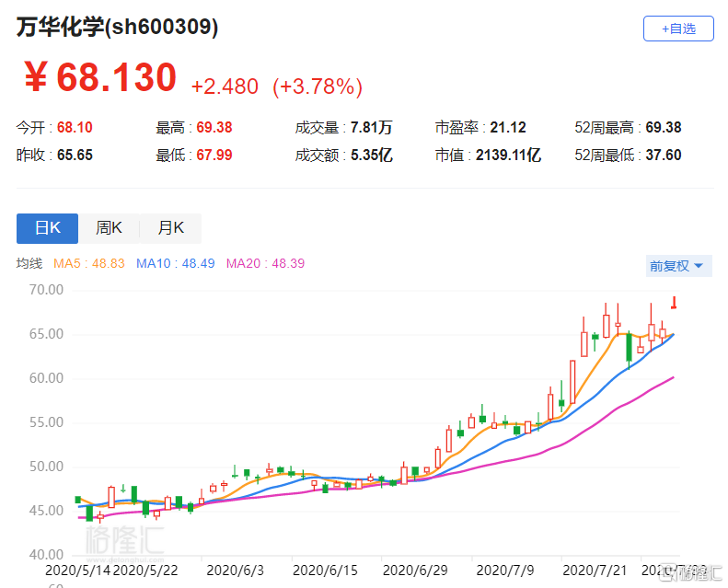Click the 70.00 y-axis label

tap(46, 290)
